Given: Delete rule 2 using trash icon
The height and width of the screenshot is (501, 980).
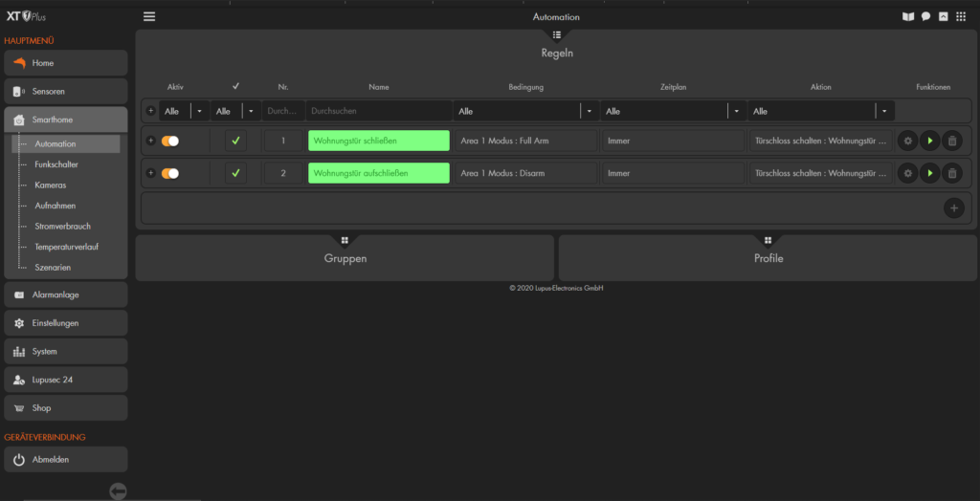Looking at the screenshot, I should click(951, 173).
